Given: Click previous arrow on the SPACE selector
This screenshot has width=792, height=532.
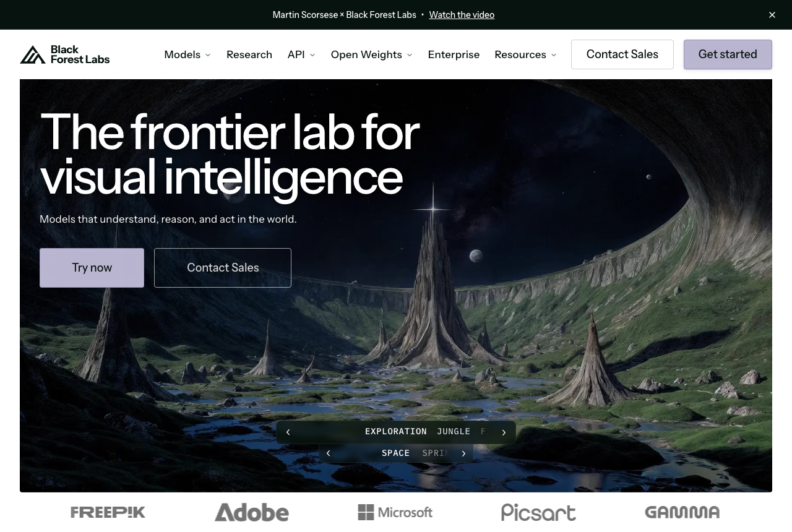Looking at the screenshot, I should click(329, 453).
